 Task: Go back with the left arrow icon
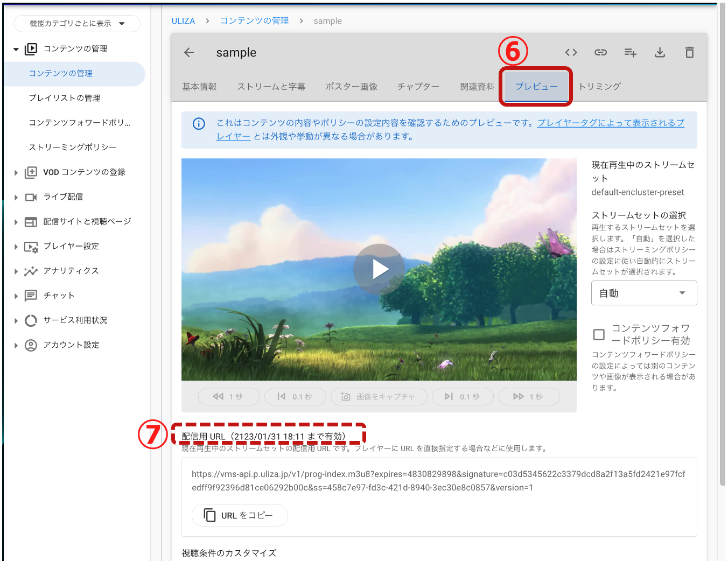[x=188, y=52]
